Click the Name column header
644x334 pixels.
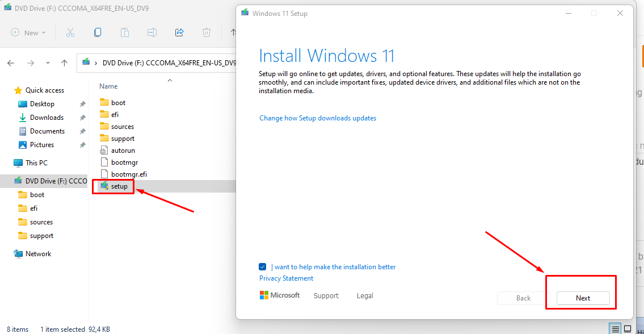point(108,86)
